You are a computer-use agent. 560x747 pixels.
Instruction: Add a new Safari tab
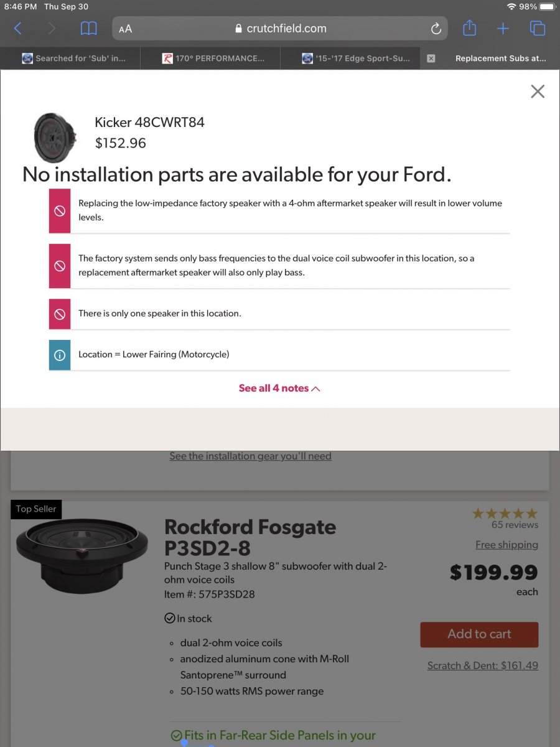click(x=503, y=29)
